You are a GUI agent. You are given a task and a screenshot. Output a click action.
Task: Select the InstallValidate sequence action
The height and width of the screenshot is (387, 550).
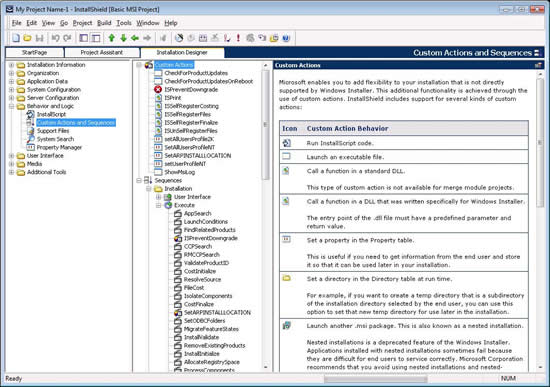201,337
